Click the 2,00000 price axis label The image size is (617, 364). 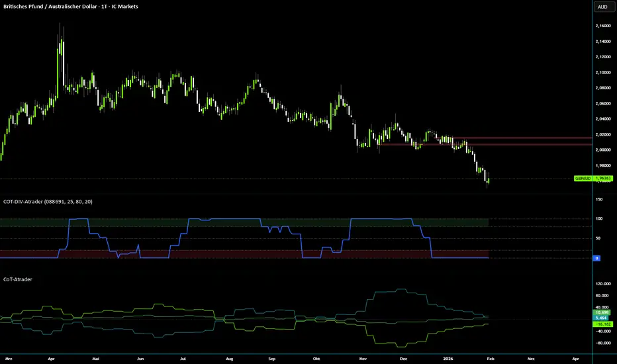[603, 150]
